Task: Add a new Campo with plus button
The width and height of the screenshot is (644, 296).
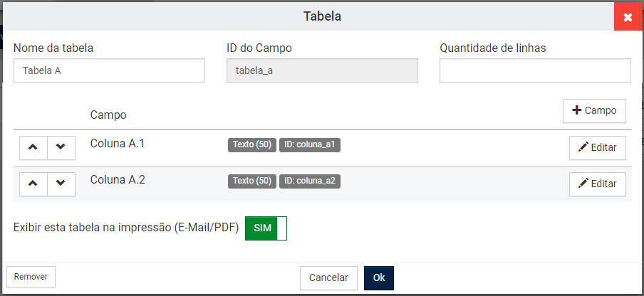Action: click(x=594, y=111)
